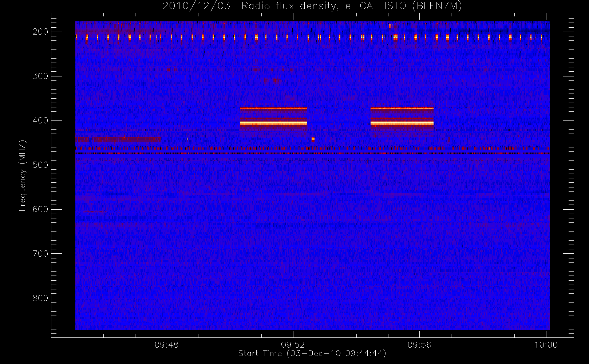Click the frequency tick label '700'
Screen dimensions: 589x364
[40, 254]
